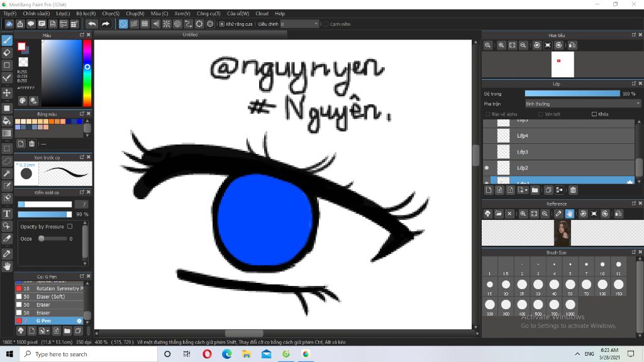Image resolution: width=644 pixels, height=362 pixels.
Task: Check the Bảo vệ alpha checkbox
Action: pyautogui.click(x=487, y=114)
